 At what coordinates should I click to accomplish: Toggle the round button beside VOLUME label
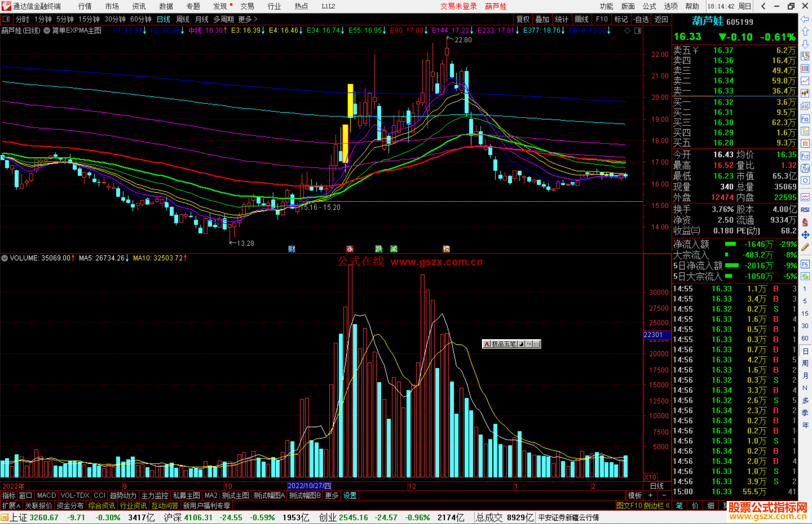point(5,258)
